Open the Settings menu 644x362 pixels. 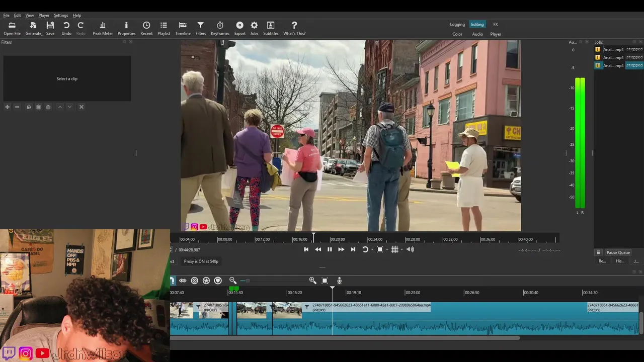coord(61,16)
